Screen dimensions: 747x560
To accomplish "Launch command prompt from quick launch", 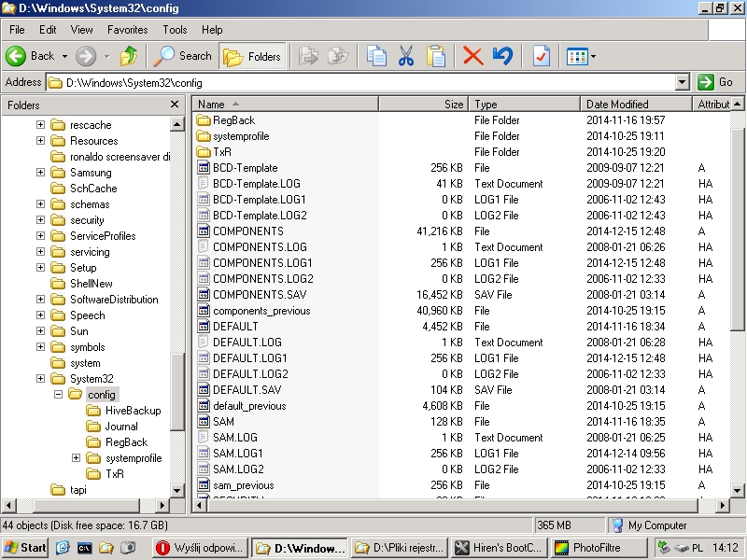I will pos(85,548).
